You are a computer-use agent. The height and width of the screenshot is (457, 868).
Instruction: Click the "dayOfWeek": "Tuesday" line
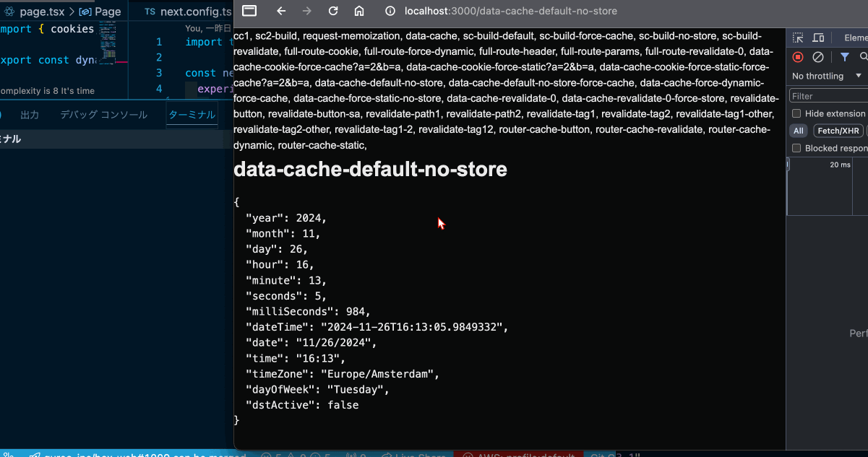[x=317, y=390]
